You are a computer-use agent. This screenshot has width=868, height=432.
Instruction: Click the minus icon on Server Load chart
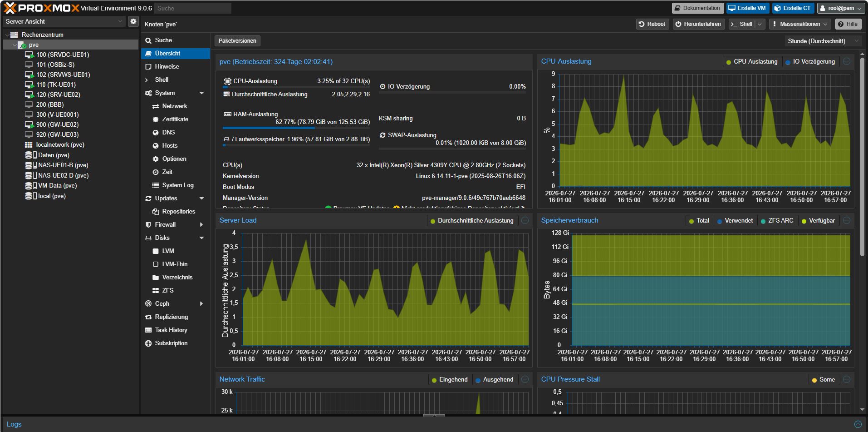tap(525, 220)
